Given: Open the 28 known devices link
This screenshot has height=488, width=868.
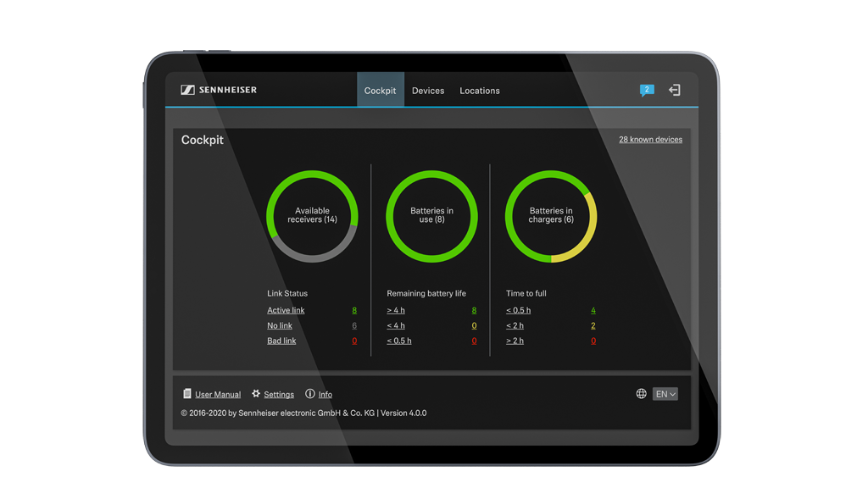Looking at the screenshot, I should pyautogui.click(x=650, y=140).
